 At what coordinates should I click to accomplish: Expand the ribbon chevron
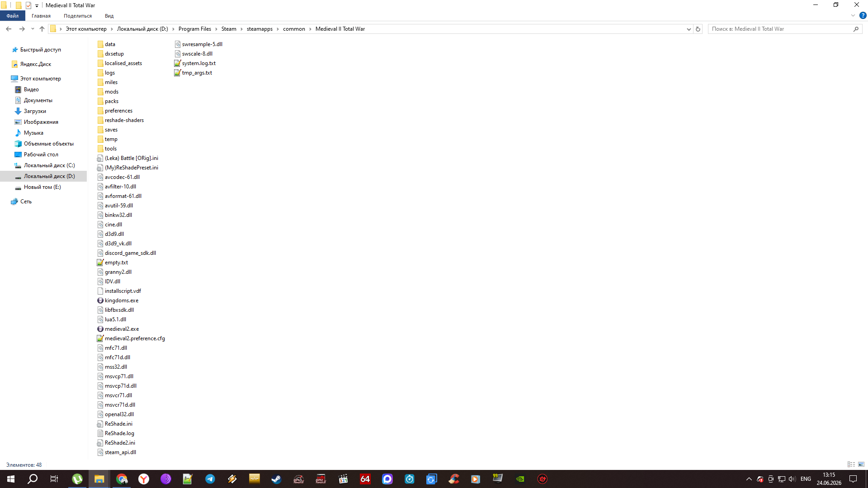pos(853,16)
